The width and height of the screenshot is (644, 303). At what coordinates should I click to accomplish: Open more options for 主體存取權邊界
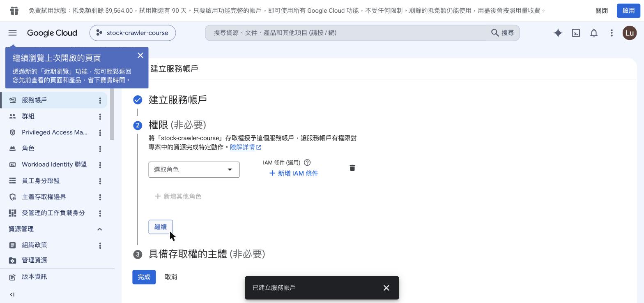[100, 197]
